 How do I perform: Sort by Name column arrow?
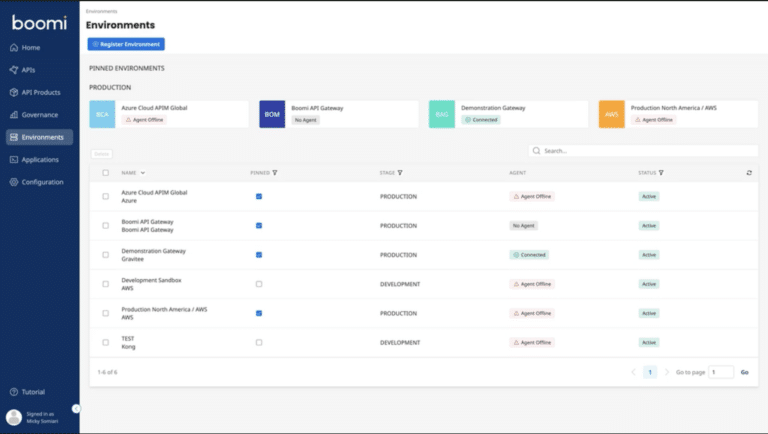coord(143,173)
